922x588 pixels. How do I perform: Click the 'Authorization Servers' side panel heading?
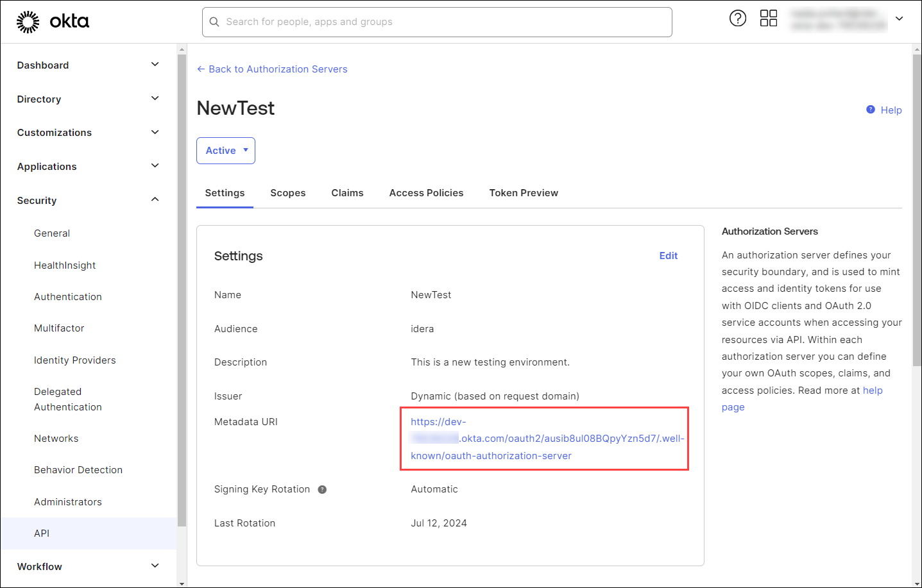click(x=770, y=231)
